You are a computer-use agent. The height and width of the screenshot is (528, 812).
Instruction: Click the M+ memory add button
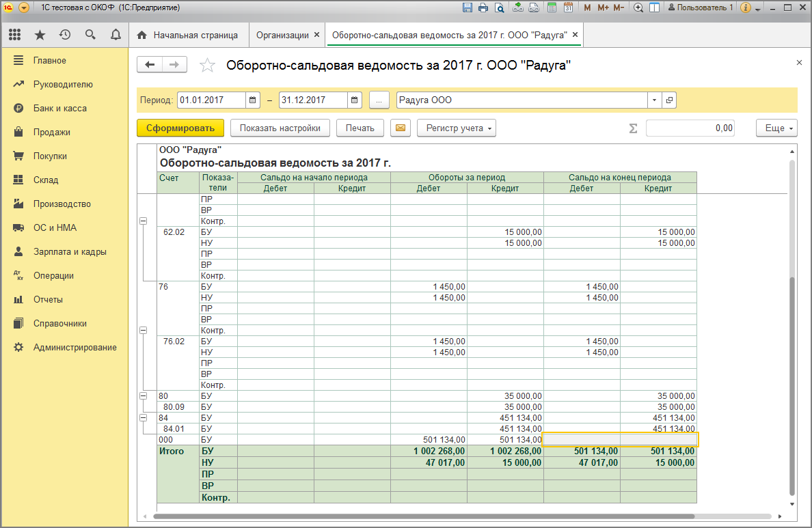603,8
